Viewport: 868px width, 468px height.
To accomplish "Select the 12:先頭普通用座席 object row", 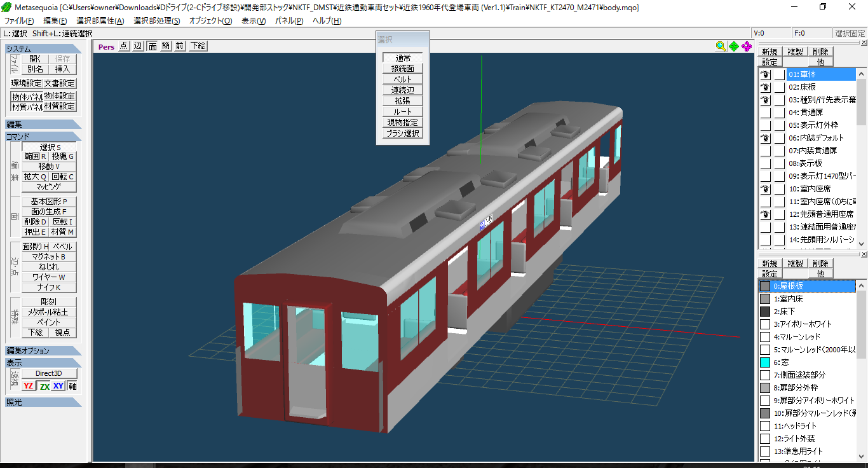I will (821, 214).
